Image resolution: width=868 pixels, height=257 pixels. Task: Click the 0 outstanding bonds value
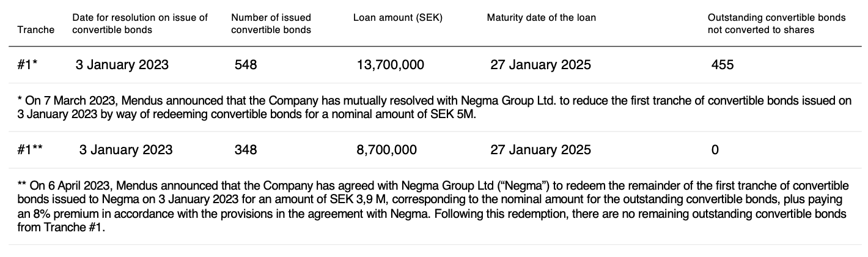click(715, 149)
